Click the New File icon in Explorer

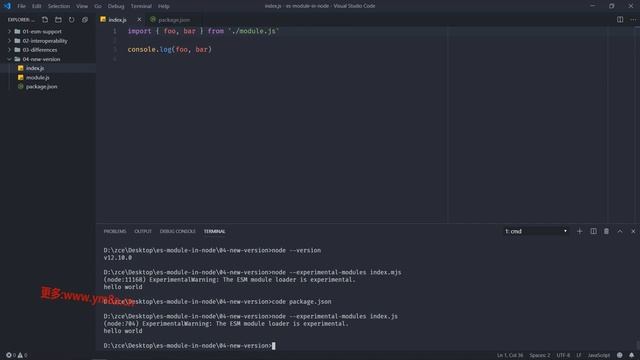(45, 20)
